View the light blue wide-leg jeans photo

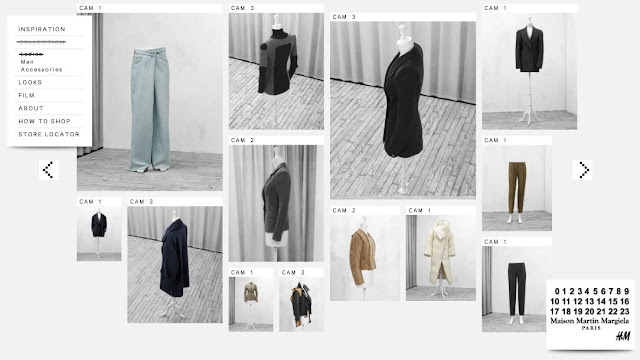click(x=150, y=102)
